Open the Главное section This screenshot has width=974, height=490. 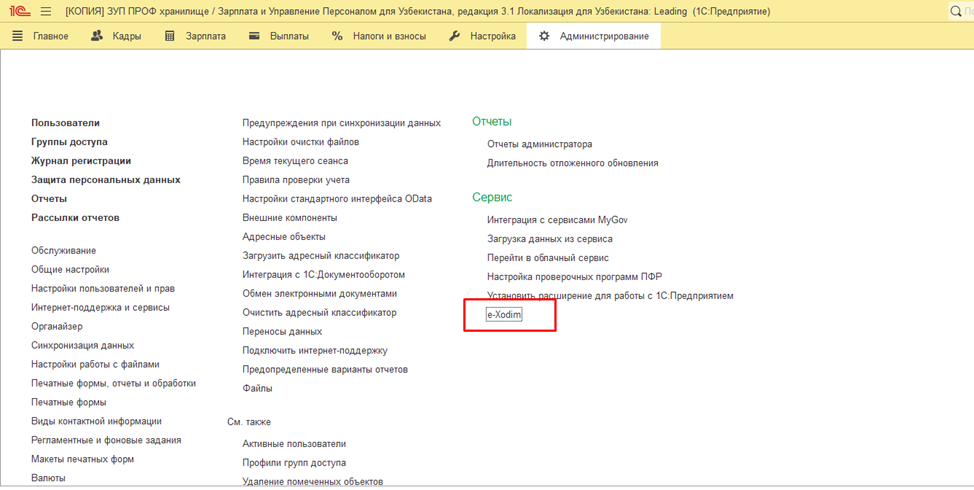coord(50,36)
